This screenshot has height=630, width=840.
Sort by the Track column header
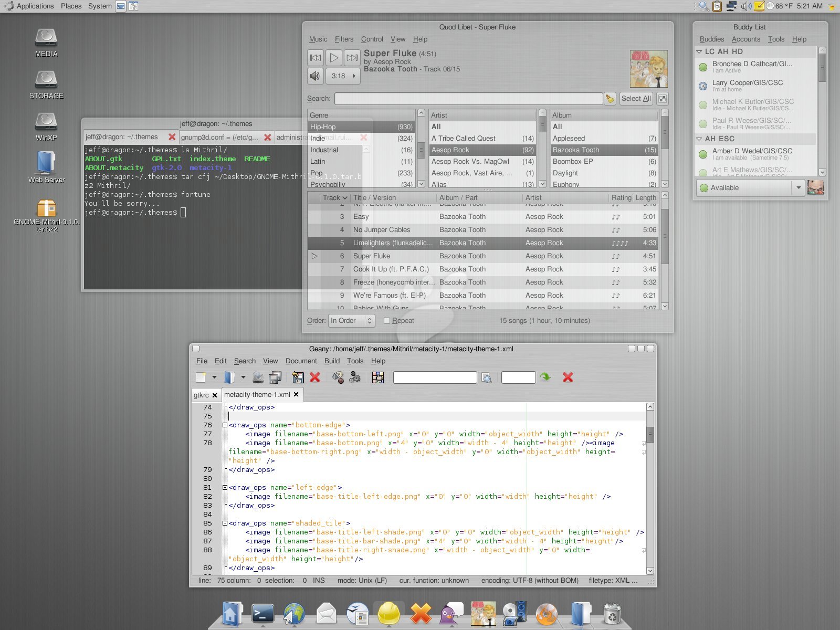pos(335,198)
